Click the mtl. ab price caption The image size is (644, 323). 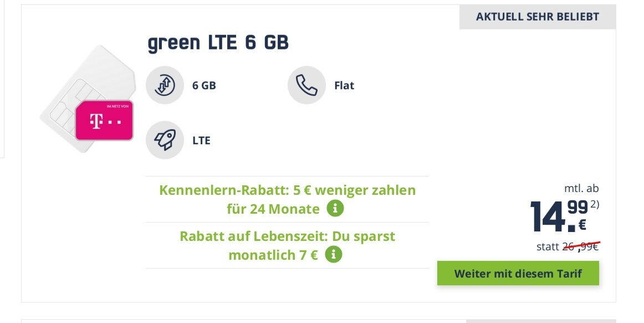tap(581, 189)
